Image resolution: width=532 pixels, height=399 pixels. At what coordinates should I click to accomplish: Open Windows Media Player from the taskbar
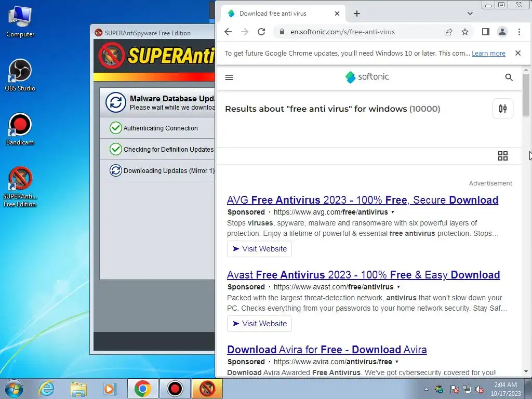pyautogui.click(x=110, y=389)
